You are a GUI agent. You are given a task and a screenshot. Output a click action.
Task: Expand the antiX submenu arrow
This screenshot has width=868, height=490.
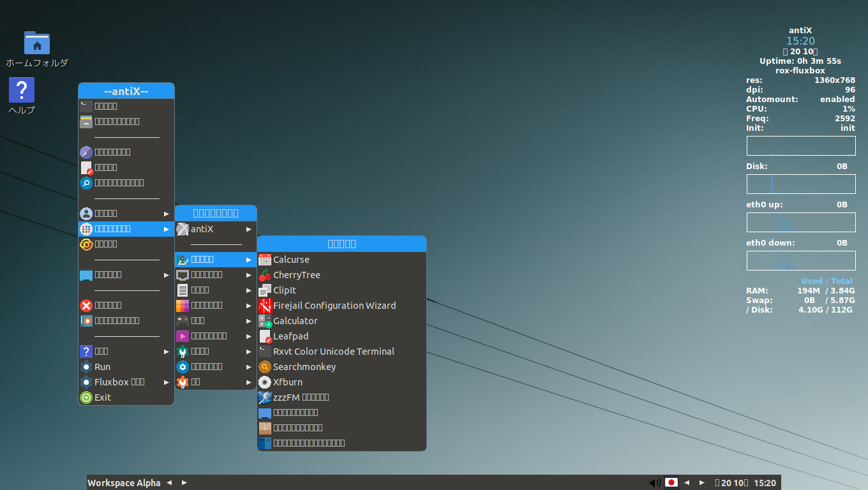[x=249, y=229]
